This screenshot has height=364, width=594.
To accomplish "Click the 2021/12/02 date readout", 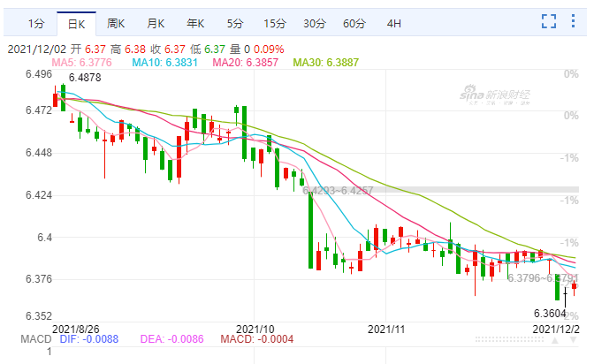I will click(37, 49).
